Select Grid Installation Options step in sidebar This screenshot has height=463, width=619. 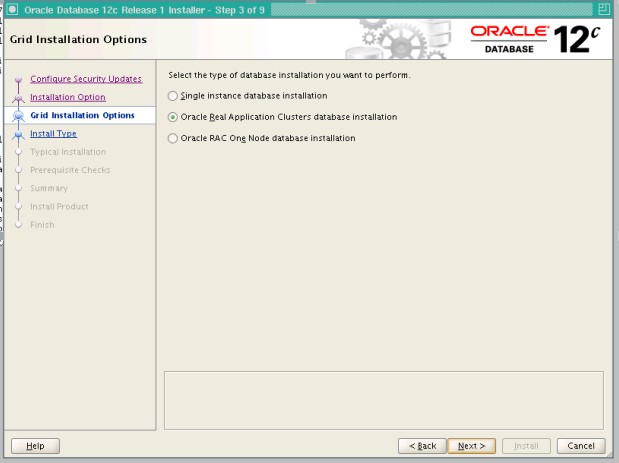pos(83,115)
